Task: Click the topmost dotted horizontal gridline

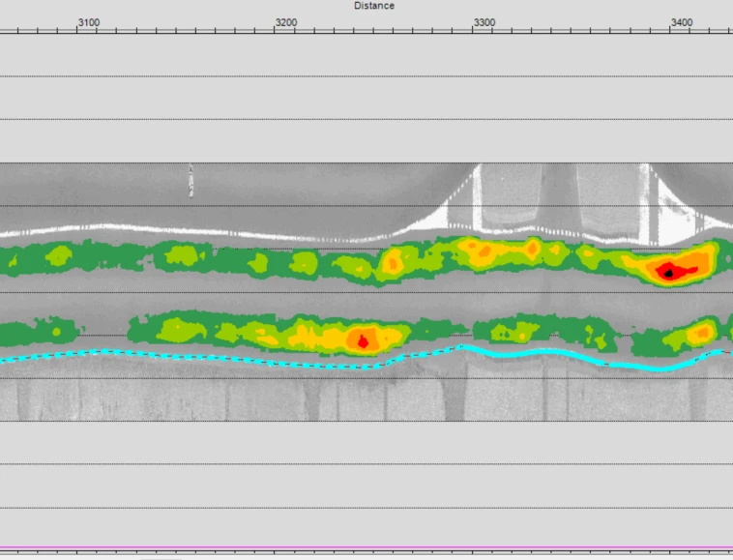Action: tap(367, 76)
